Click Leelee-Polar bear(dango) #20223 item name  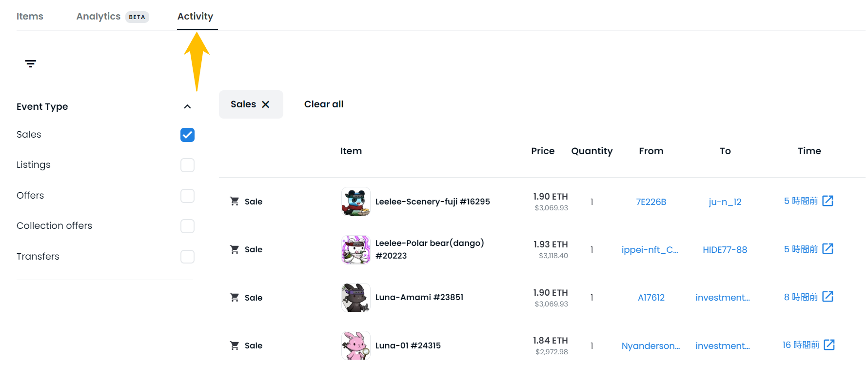(x=430, y=249)
